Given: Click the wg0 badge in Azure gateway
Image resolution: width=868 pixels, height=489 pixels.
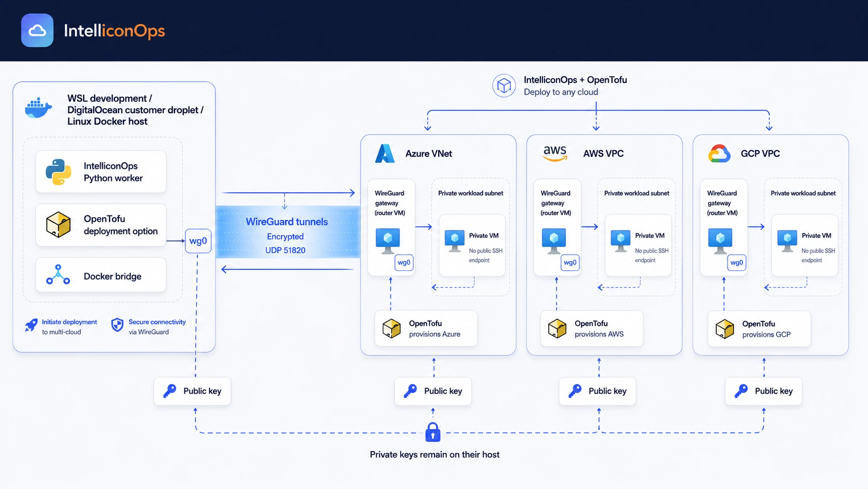Looking at the screenshot, I should coord(404,262).
